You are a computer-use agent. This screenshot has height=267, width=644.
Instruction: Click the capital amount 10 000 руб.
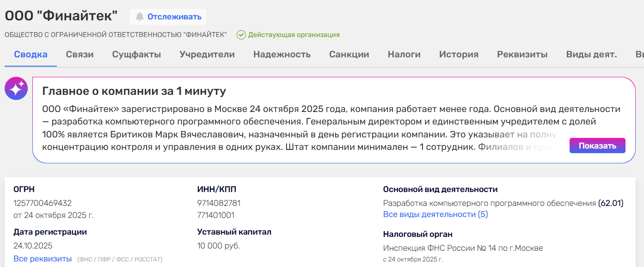point(218,246)
